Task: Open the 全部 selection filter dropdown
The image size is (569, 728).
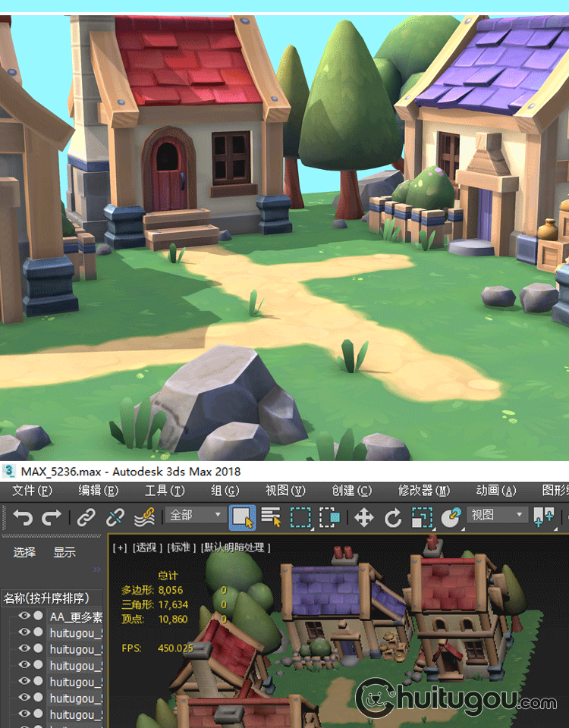Action: [x=196, y=516]
